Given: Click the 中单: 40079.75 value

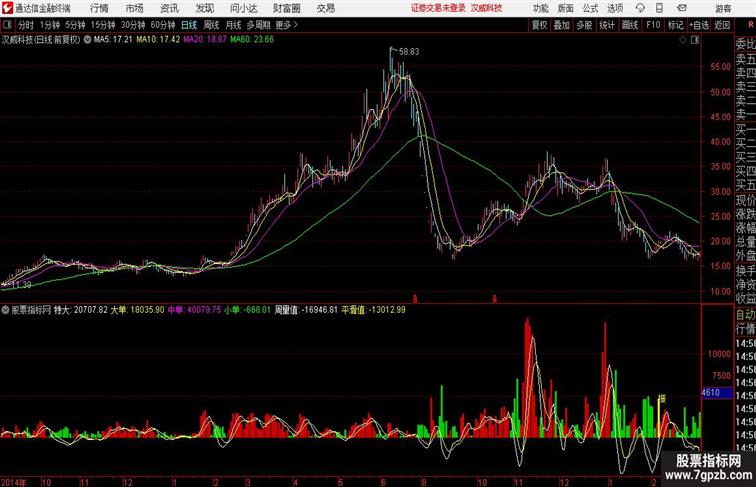Looking at the screenshot, I should (x=194, y=310).
